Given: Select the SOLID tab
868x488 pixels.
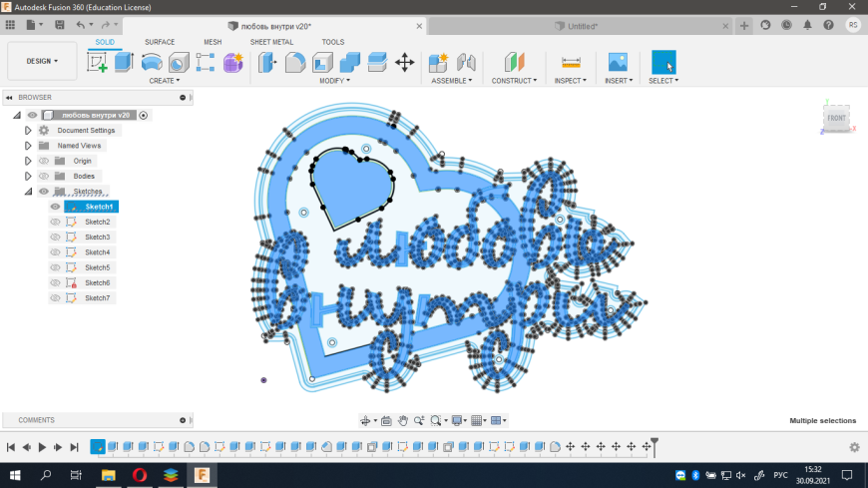Looking at the screenshot, I should 105,42.
